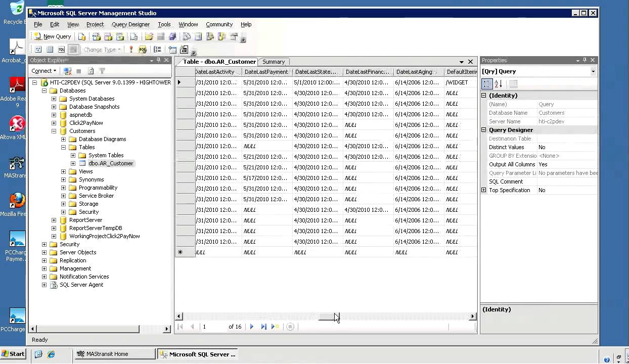Click the Add Table icon
The width and height of the screenshot is (629, 364).
[172, 50]
